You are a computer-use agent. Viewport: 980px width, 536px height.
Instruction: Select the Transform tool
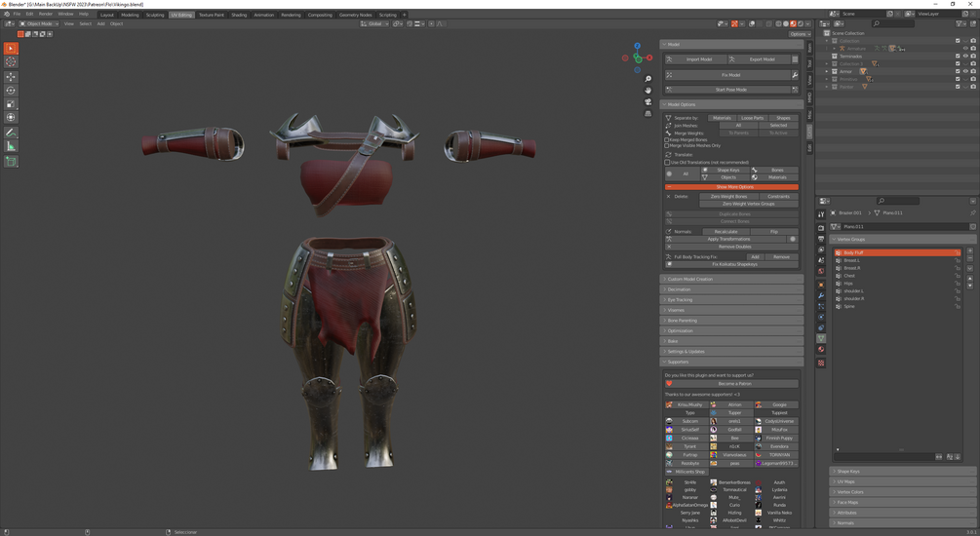click(x=11, y=118)
